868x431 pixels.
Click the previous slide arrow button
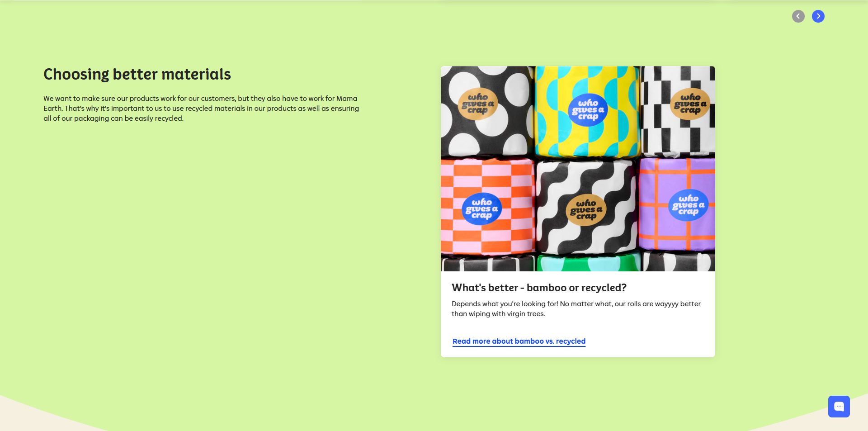(798, 16)
